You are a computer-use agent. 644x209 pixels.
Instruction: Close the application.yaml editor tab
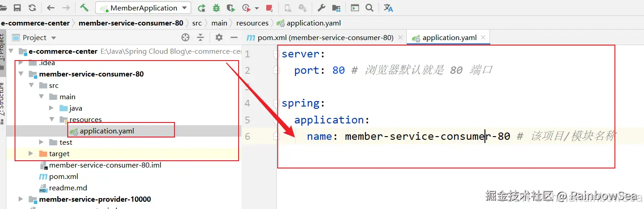tap(483, 37)
